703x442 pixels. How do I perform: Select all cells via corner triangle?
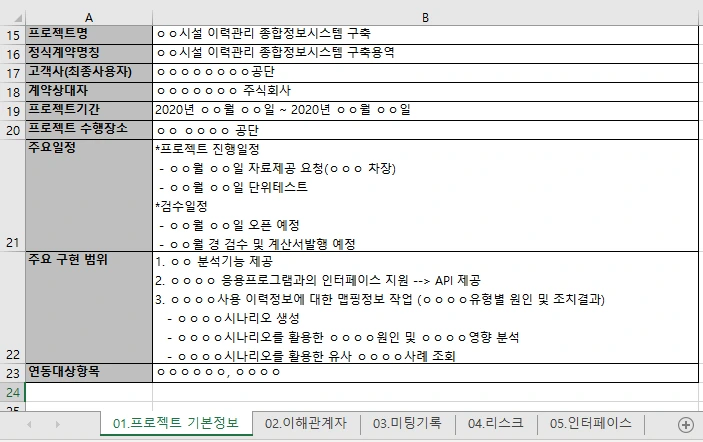pos(18,18)
